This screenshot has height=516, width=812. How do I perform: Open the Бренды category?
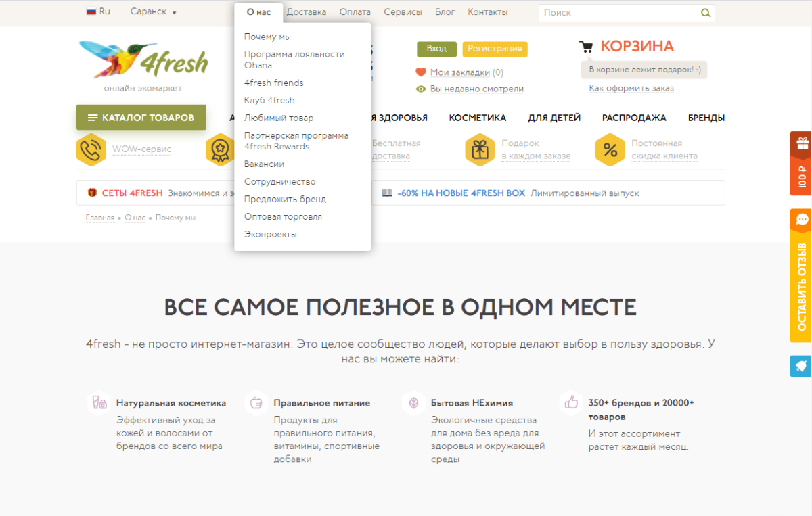[706, 118]
